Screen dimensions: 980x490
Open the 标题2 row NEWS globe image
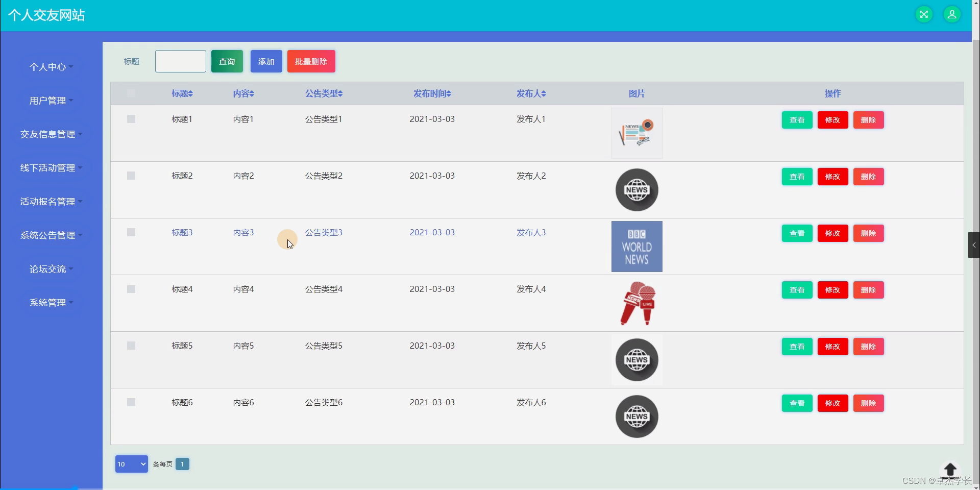click(637, 190)
